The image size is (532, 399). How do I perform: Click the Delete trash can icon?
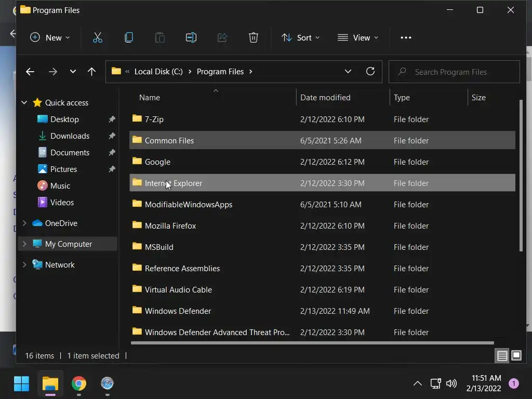[x=254, y=37]
